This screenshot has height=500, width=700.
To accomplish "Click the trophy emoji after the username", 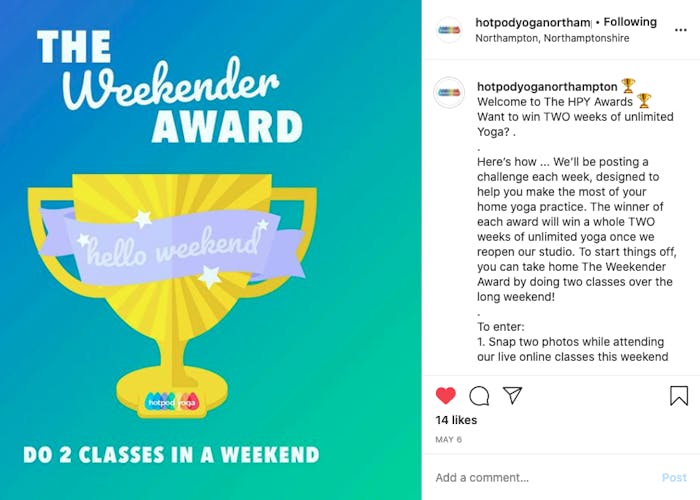I will coord(628,85).
